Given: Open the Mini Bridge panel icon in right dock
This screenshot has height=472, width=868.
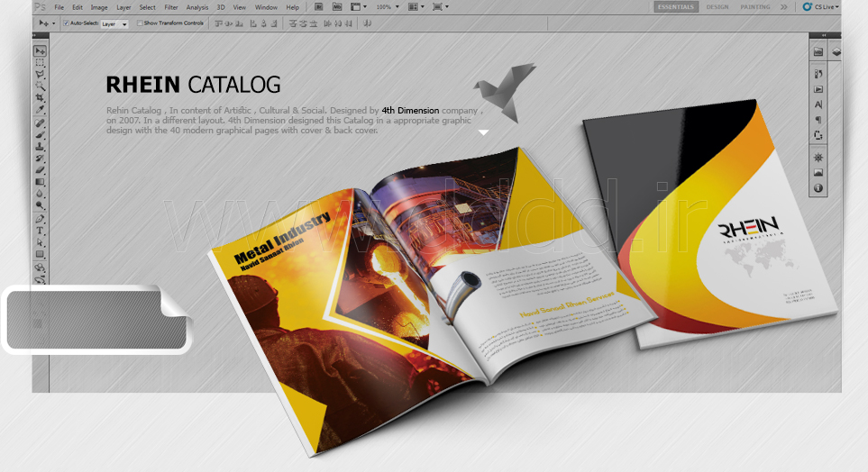Looking at the screenshot, I should (x=818, y=52).
